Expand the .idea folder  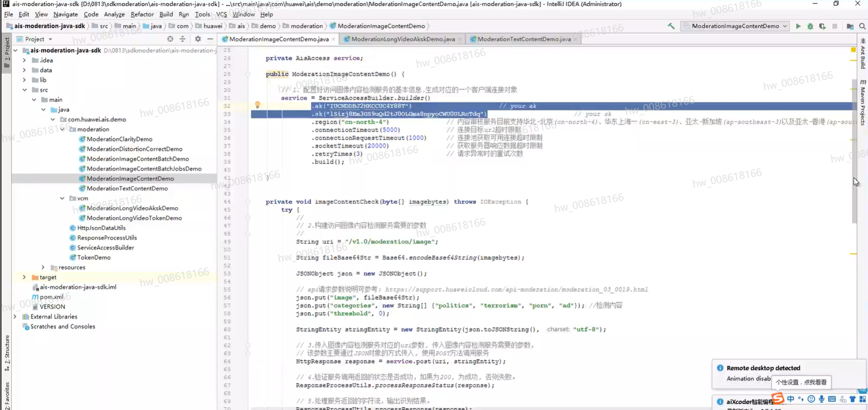pyautogui.click(x=24, y=60)
